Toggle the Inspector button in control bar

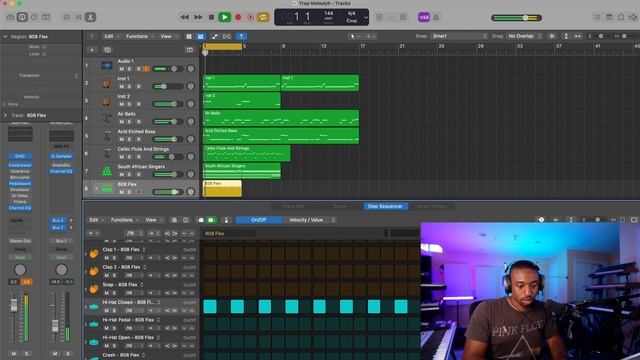point(22,17)
